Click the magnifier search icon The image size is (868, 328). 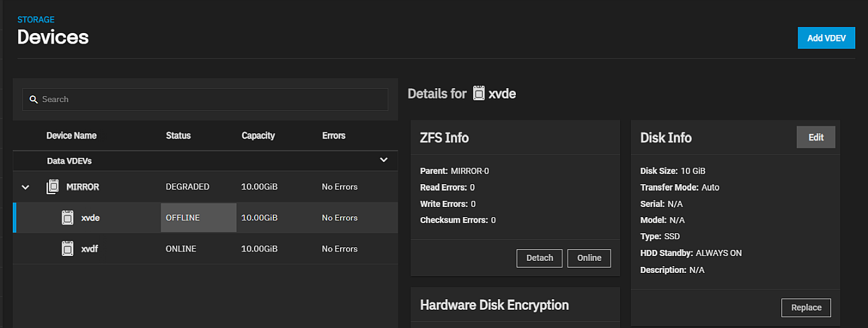[x=33, y=99]
